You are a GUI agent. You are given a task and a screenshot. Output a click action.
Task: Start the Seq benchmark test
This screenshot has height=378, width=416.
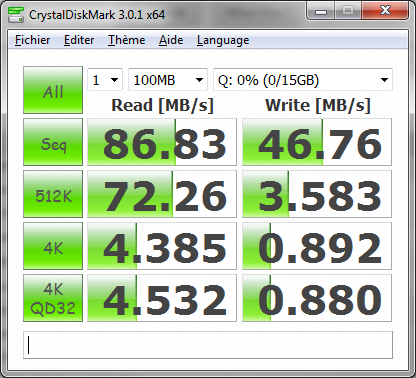53,142
